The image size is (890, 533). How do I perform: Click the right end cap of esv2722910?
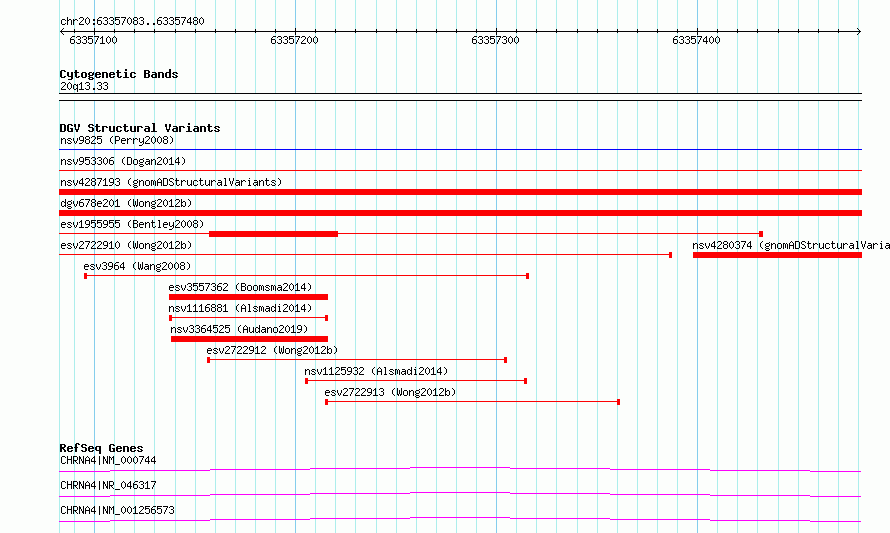(x=671, y=255)
